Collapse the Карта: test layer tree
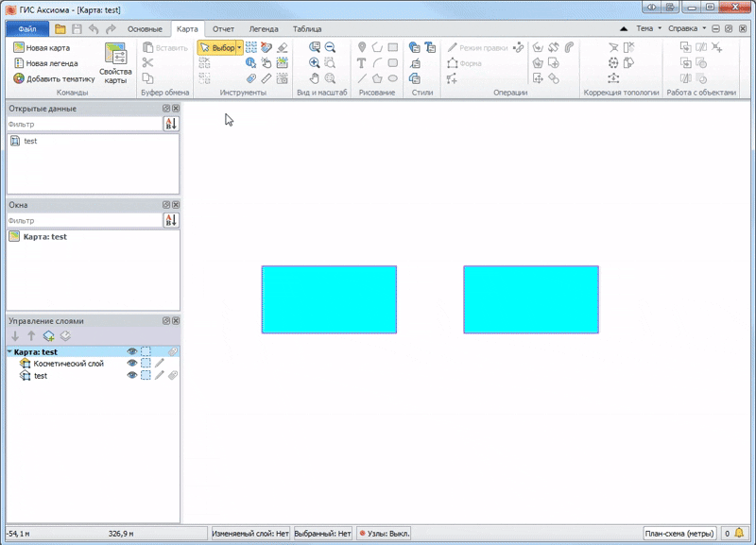The height and width of the screenshot is (545, 756). 9,351
